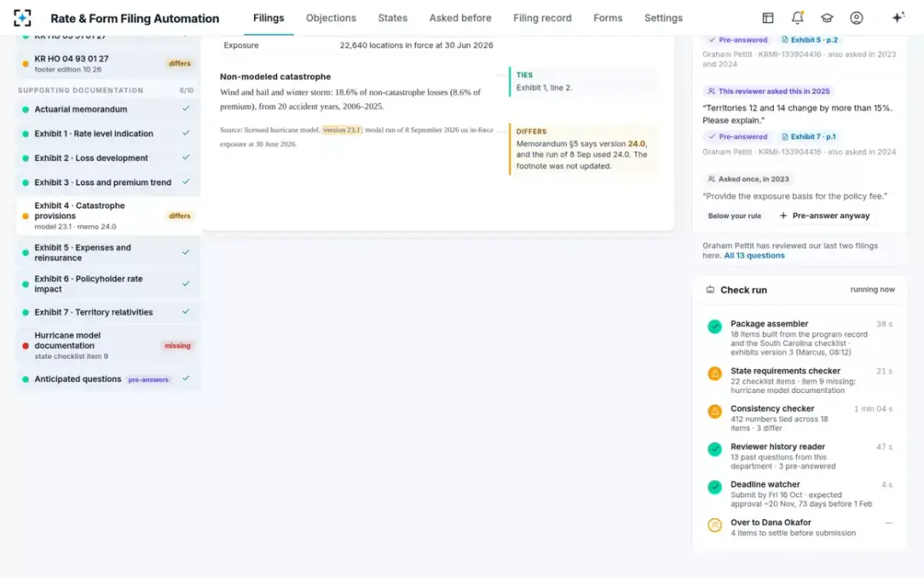Click the TIES annotation for Exhibit 1
The height and width of the screenshot is (578, 924).
pyautogui.click(x=584, y=82)
